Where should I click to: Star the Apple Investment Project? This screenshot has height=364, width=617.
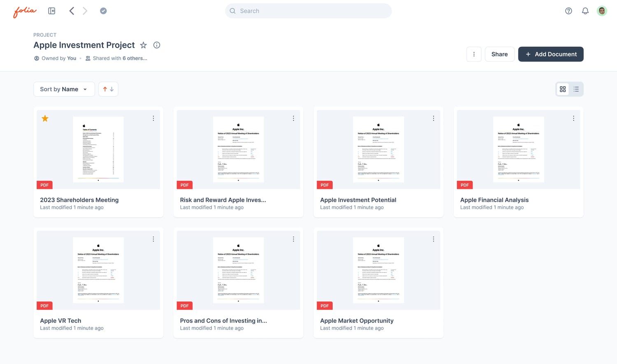143,45
